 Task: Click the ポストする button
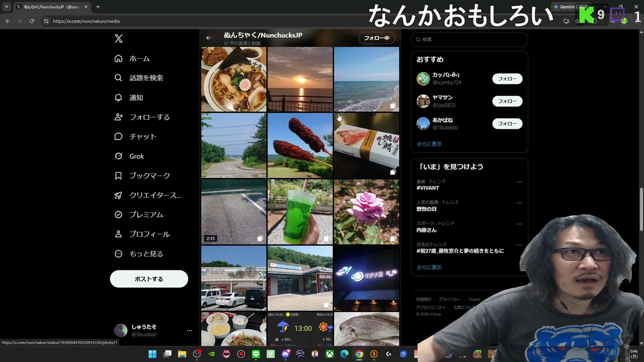(x=149, y=279)
